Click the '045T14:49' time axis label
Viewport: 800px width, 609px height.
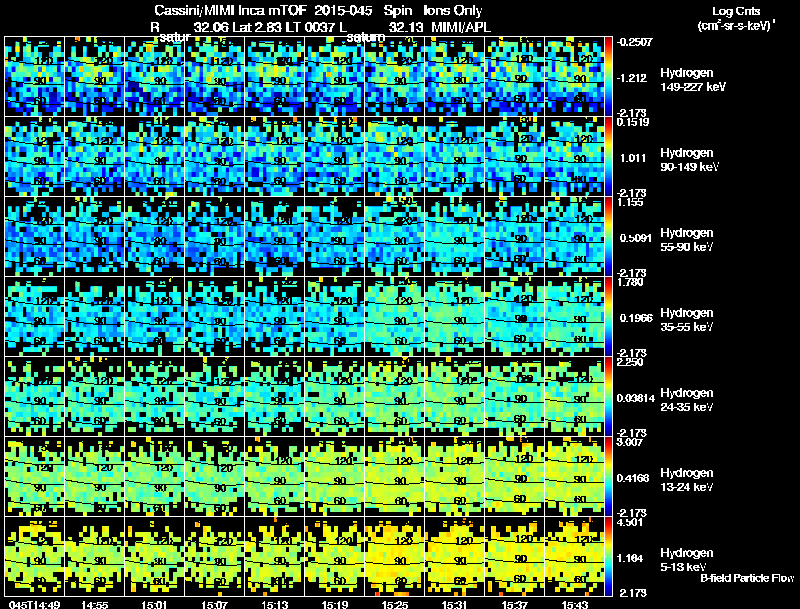tap(35, 604)
